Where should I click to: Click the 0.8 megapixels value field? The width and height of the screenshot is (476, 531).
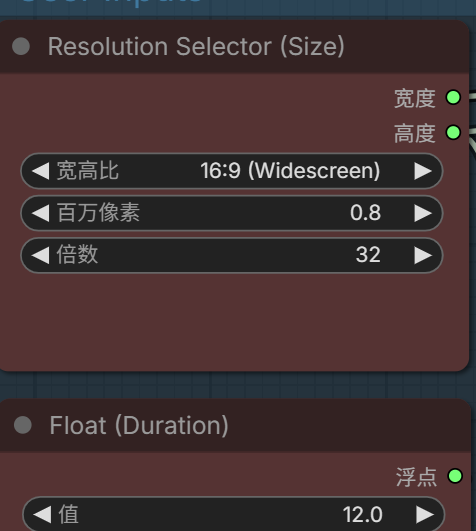[232, 213]
